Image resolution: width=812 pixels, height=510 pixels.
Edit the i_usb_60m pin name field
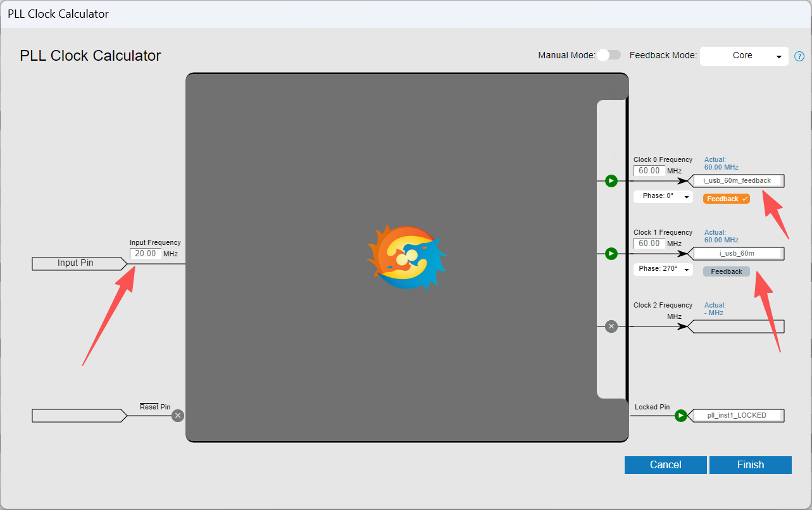tap(737, 254)
